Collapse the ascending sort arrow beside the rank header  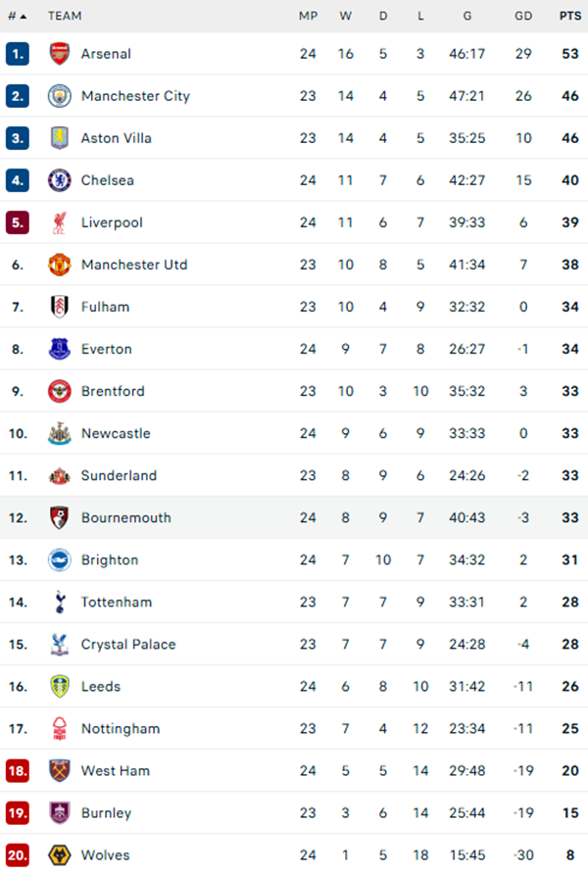[x=24, y=16]
